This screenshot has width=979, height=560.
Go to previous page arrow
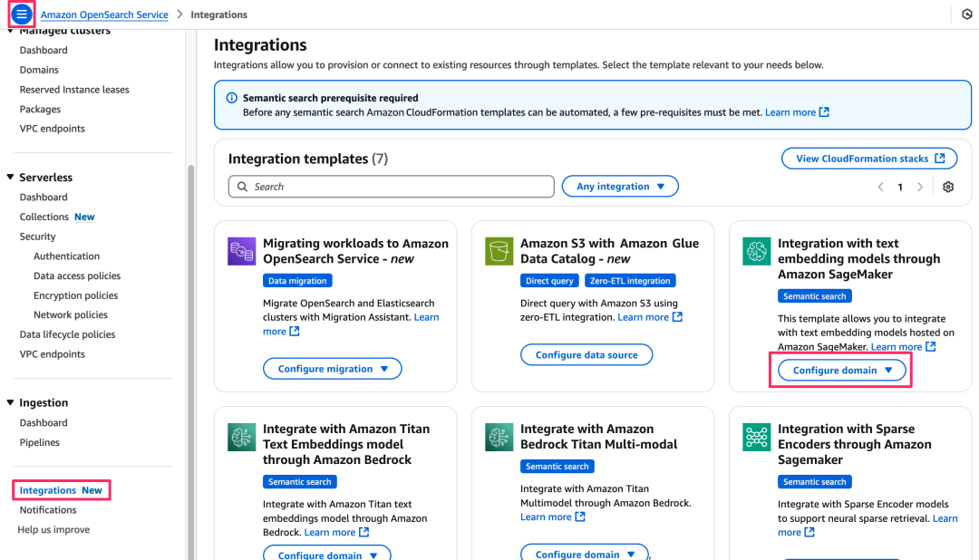pos(880,187)
